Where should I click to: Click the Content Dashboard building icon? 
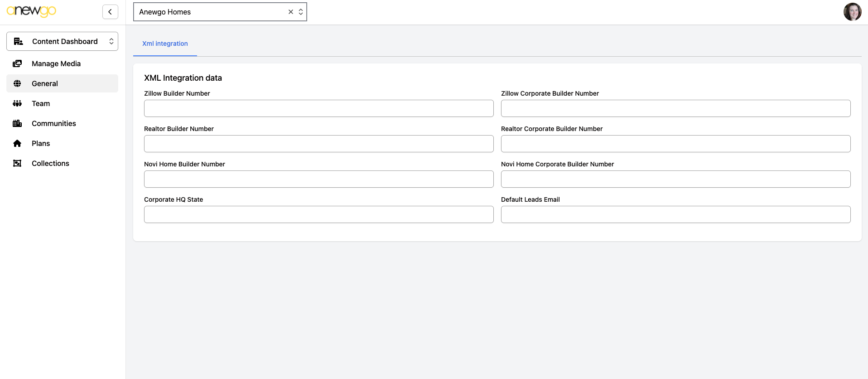19,41
